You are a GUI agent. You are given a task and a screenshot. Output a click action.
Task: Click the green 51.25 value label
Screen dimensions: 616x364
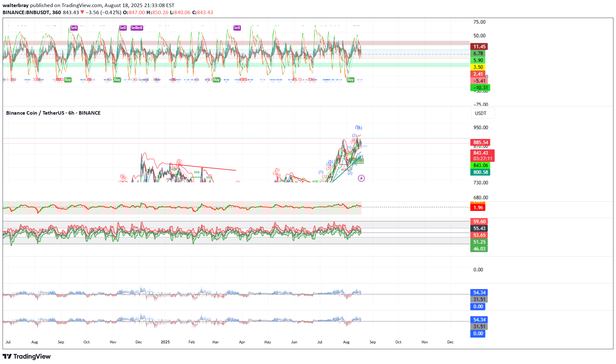479,242
